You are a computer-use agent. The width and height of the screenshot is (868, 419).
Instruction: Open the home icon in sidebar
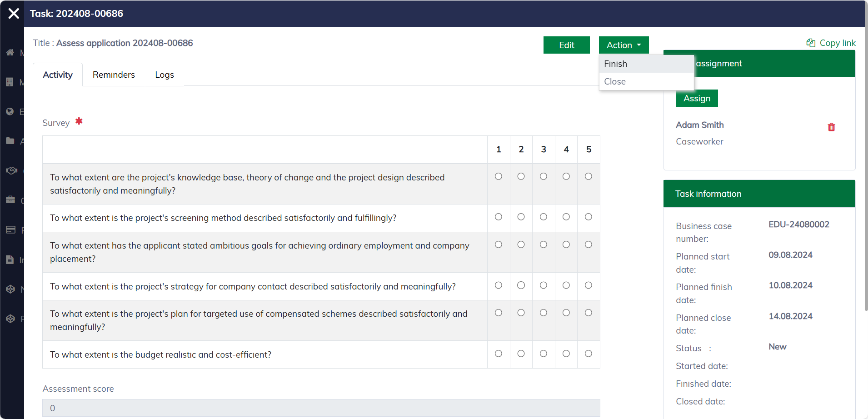[x=10, y=53]
